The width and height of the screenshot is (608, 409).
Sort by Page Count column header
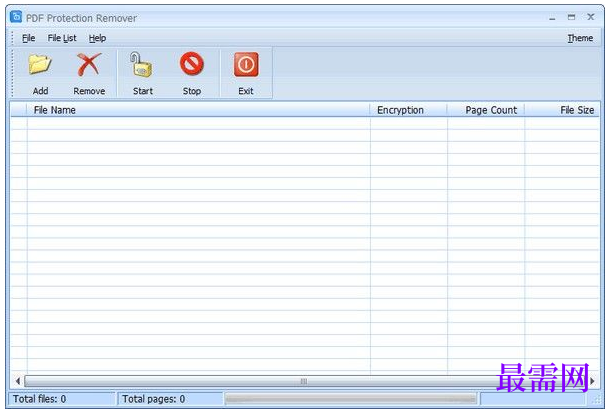point(485,110)
